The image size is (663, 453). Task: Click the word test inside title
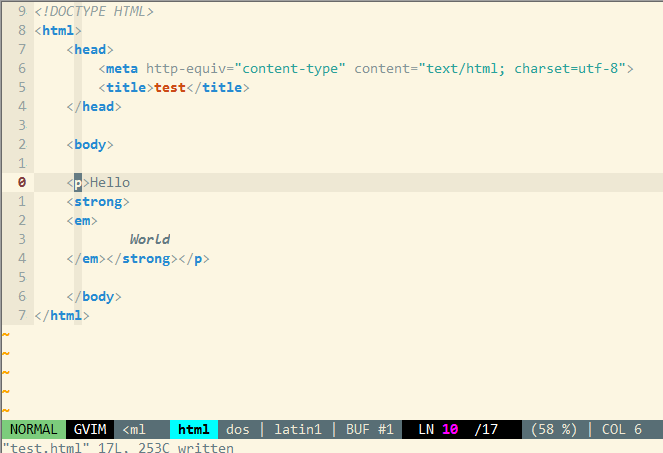(x=172, y=88)
